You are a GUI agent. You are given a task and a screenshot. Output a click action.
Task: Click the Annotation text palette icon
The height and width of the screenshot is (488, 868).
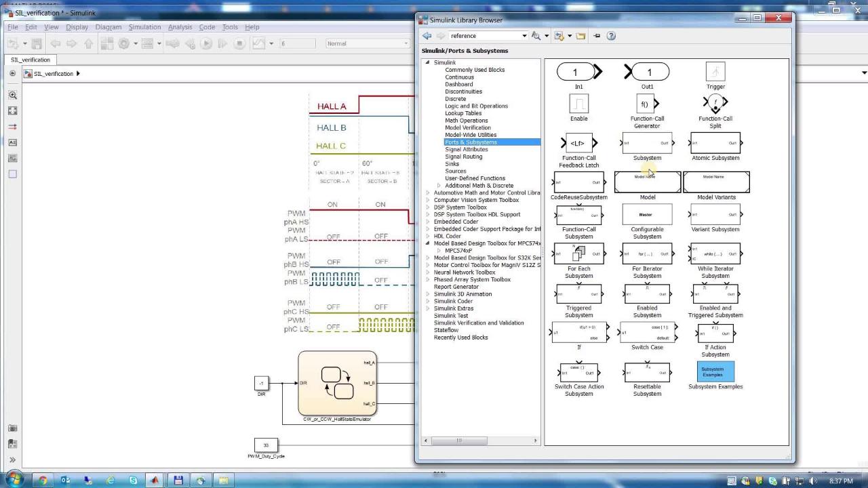tap(12, 142)
